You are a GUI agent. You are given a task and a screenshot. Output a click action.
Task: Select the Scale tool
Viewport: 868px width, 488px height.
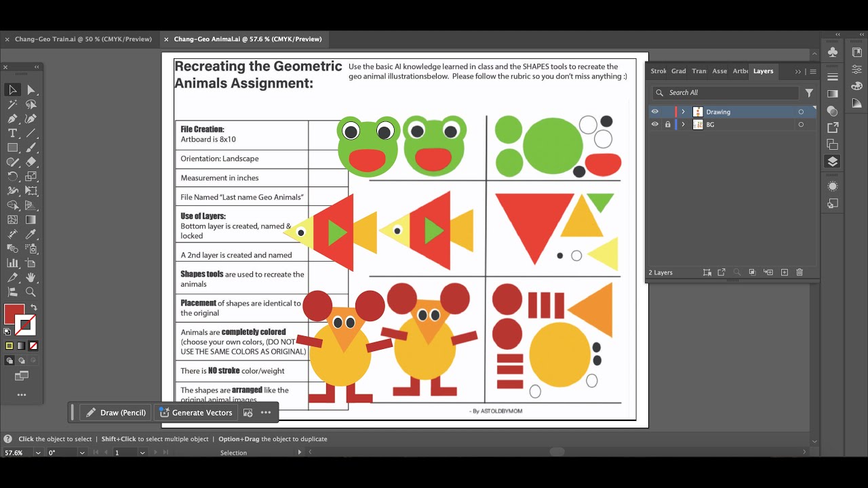[31, 176]
